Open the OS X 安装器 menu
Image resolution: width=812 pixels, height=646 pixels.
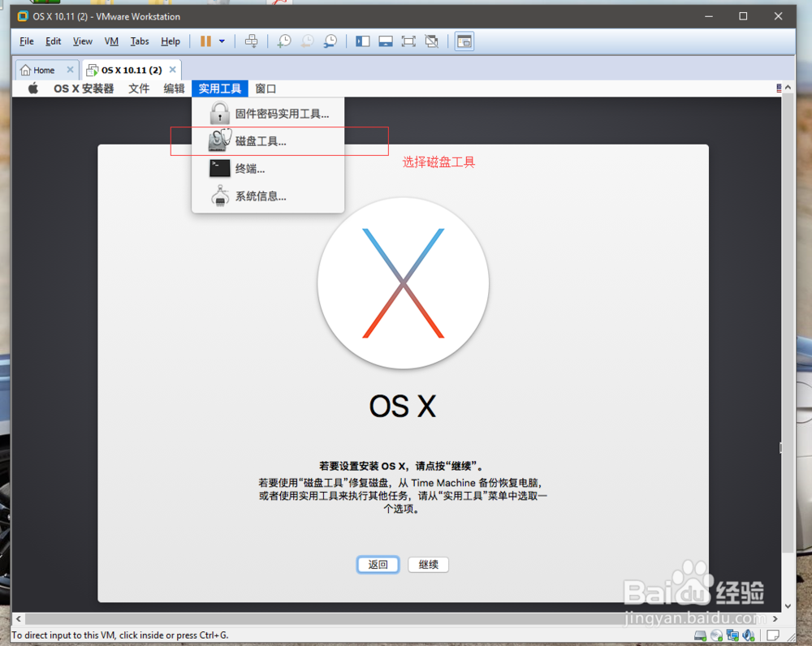coord(84,88)
